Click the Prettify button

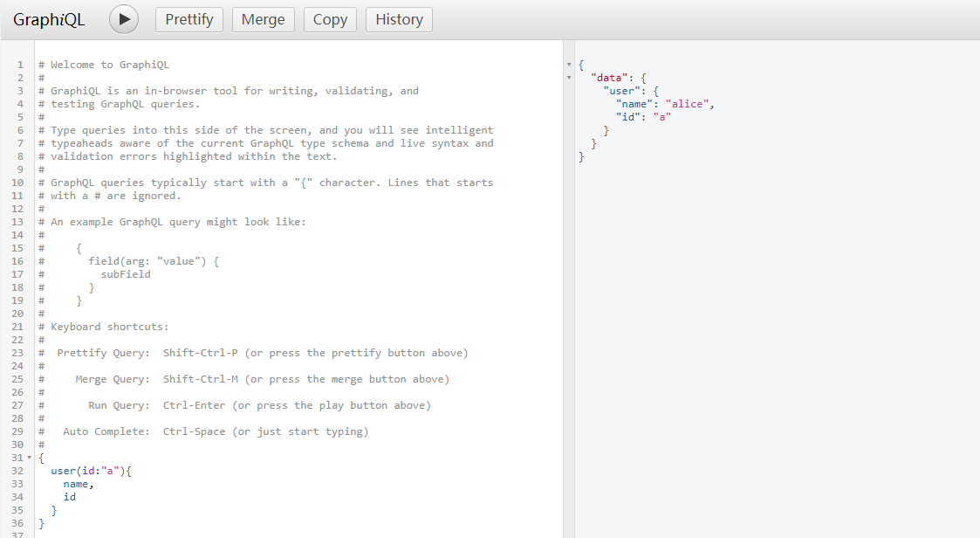click(x=189, y=19)
